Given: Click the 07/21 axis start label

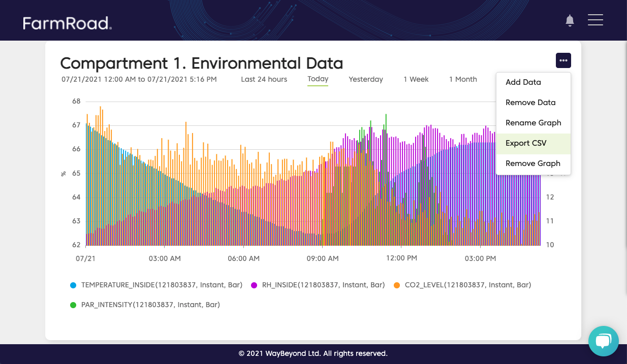Looking at the screenshot, I should click(85, 258).
